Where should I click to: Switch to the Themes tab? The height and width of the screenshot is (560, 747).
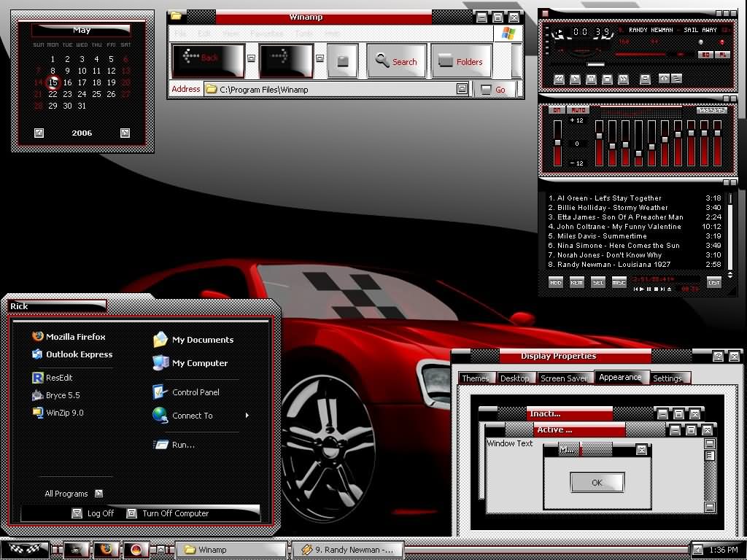(476, 378)
